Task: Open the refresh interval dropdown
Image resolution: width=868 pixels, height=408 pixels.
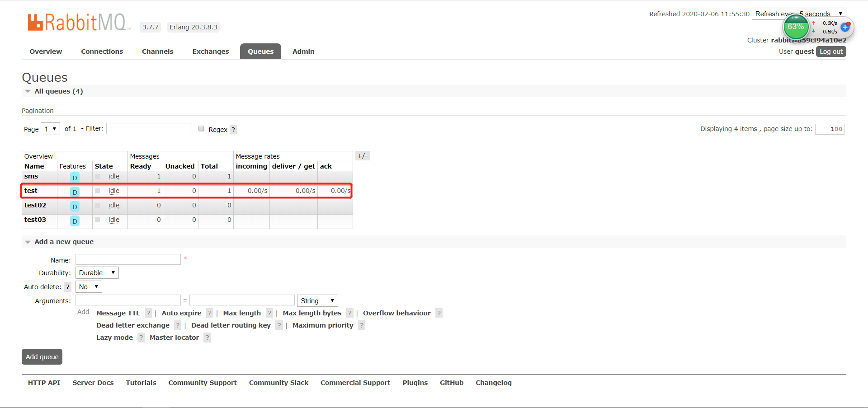Action: tap(799, 14)
